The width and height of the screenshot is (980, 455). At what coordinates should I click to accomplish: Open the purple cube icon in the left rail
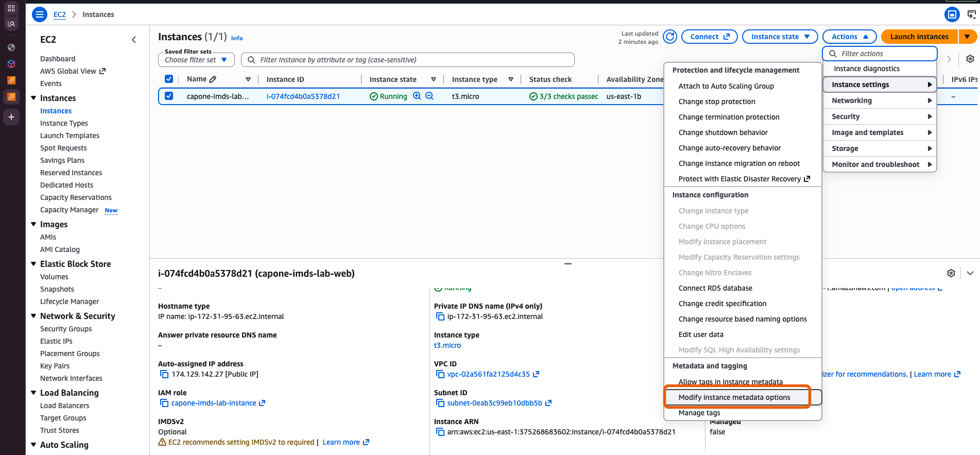[x=11, y=64]
